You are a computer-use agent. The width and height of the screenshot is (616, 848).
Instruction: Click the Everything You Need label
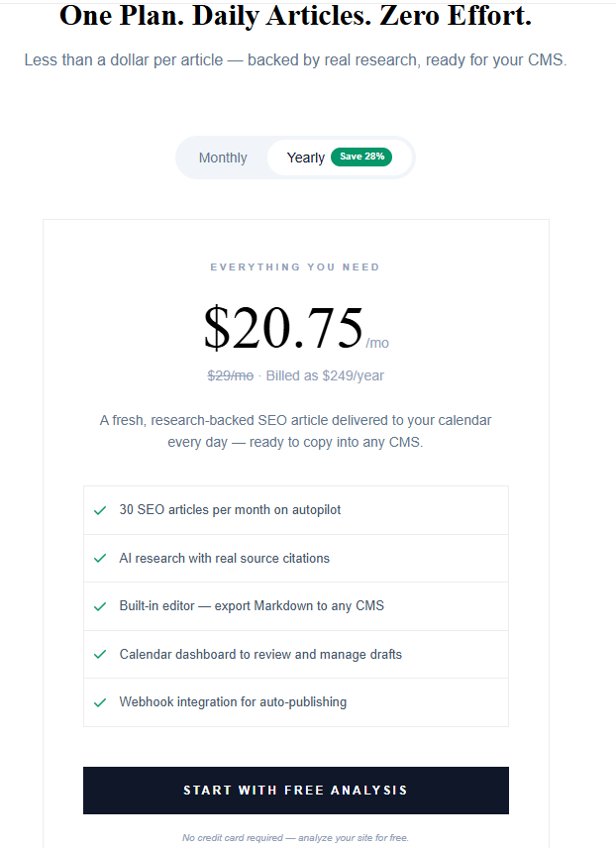click(x=295, y=266)
